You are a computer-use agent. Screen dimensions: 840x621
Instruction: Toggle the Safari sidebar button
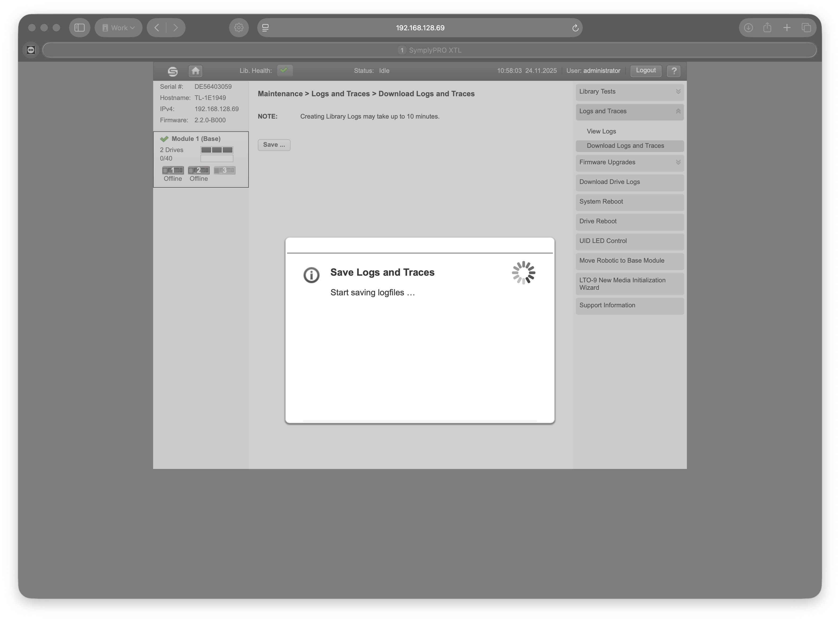coord(79,28)
